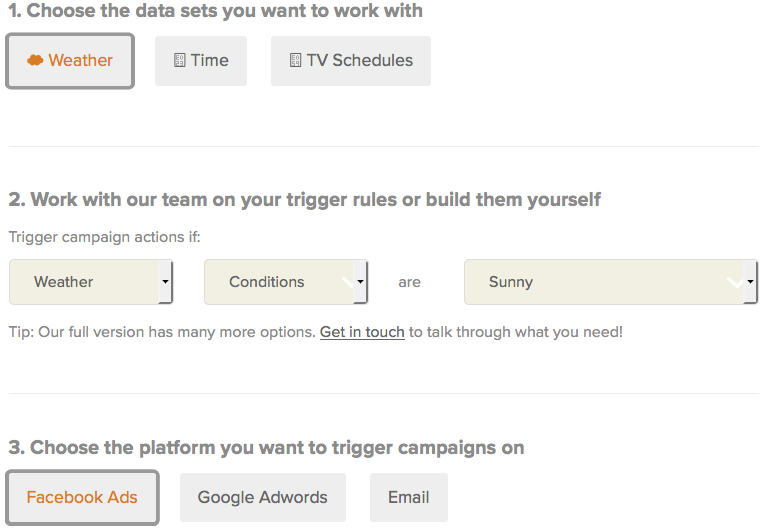The height and width of the screenshot is (532, 762).
Task: Expand the Conditions dropdown
Action: 286,282
